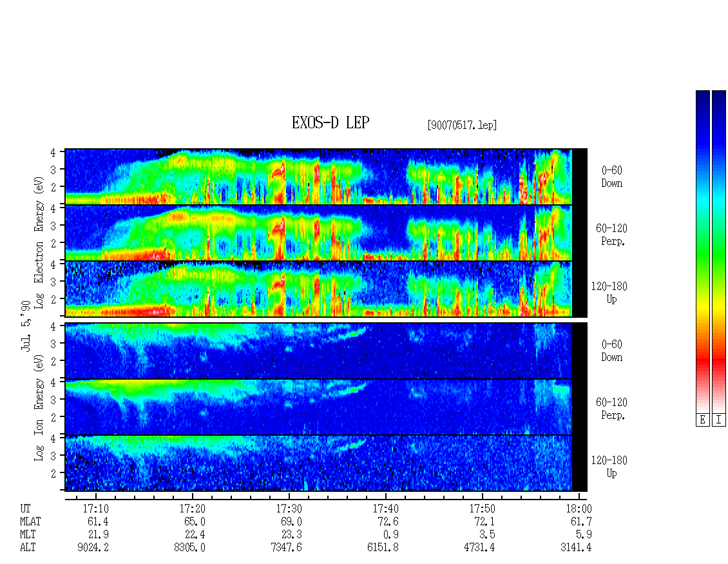Select MLAT value 72.1
This screenshot has width=728, height=564.
point(484,521)
